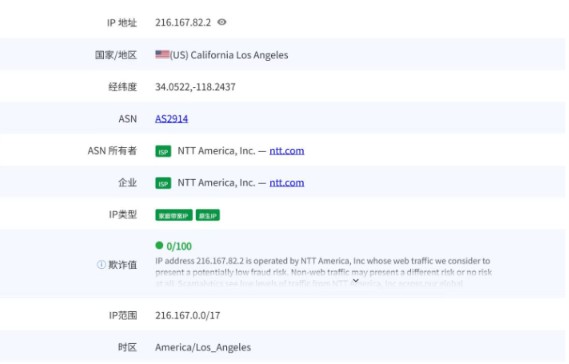Select the 0/100 fraud score
Image resolution: width=569 pixels, height=364 pixels.
179,246
